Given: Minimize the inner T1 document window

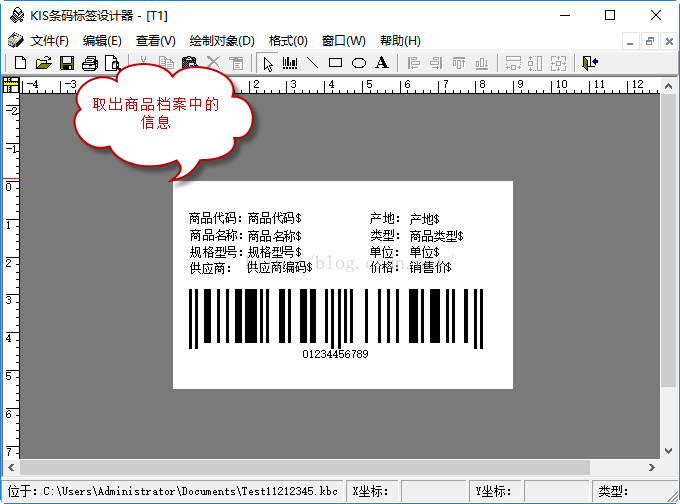Looking at the screenshot, I should coord(630,42).
